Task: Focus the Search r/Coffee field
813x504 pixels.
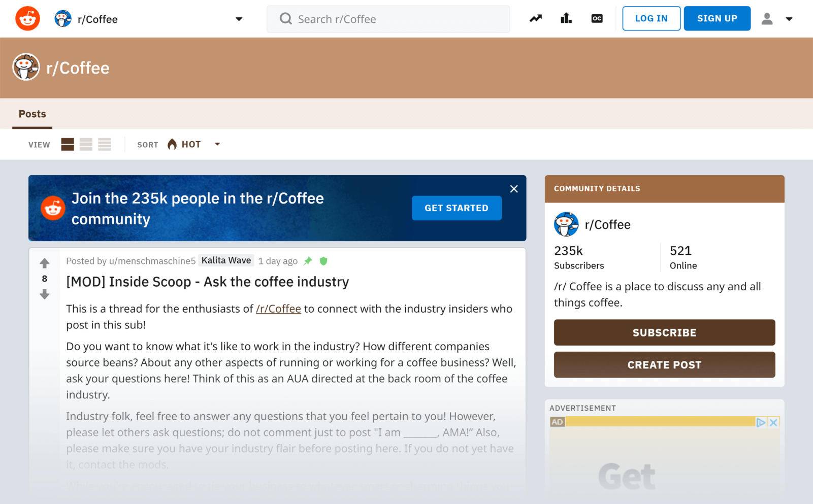Action: click(x=388, y=19)
